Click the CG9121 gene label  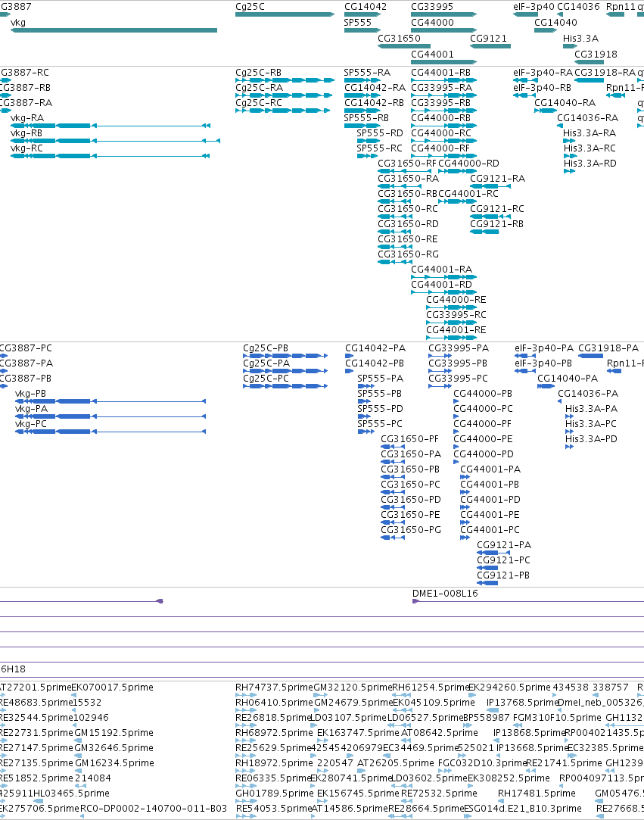click(x=488, y=38)
